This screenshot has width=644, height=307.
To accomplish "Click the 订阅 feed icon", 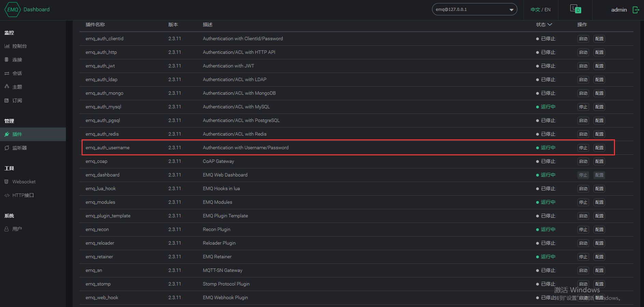I will (6, 101).
